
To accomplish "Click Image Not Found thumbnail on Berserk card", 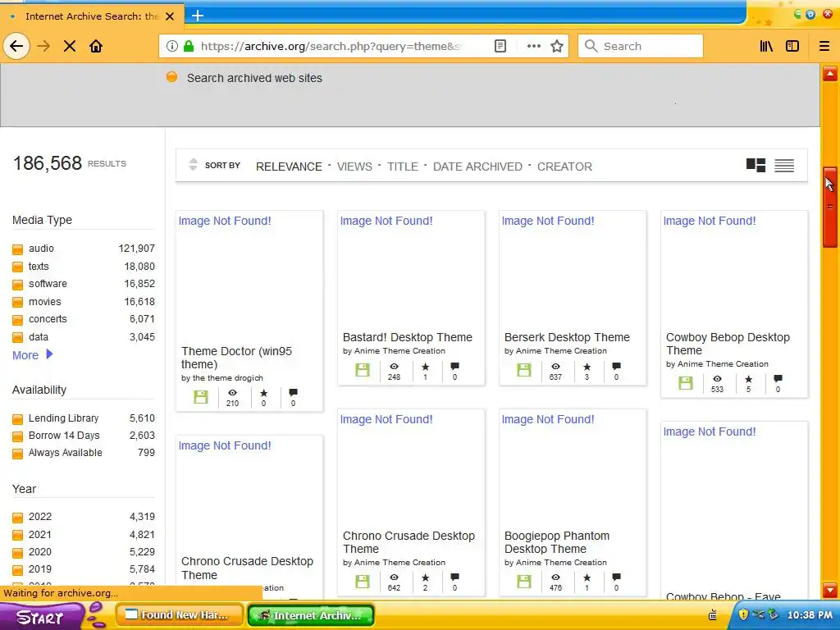I will (x=547, y=221).
